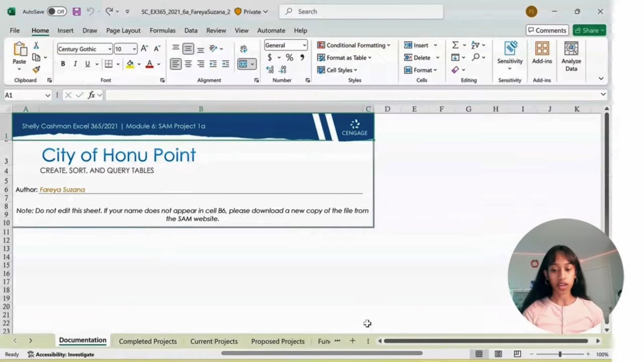Add a new sheet with plus button
The height and width of the screenshot is (362, 644).
click(352, 341)
